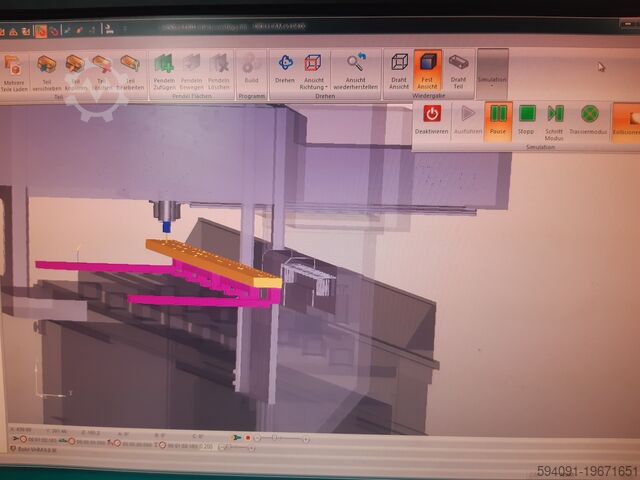
Task: Switch to Draht Ansicht wireframe view
Action: pyautogui.click(x=399, y=71)
